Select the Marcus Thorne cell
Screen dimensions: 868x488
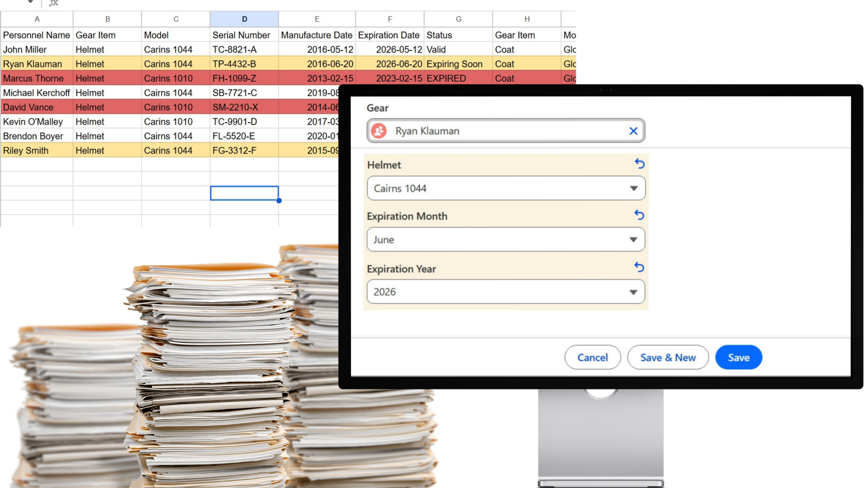(x=37, y=79)
